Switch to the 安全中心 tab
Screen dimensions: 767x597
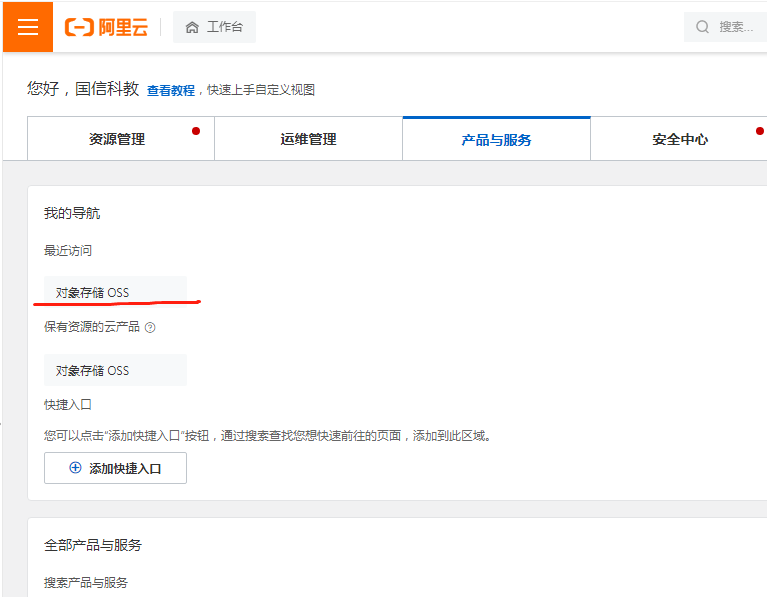click(679, 139)
